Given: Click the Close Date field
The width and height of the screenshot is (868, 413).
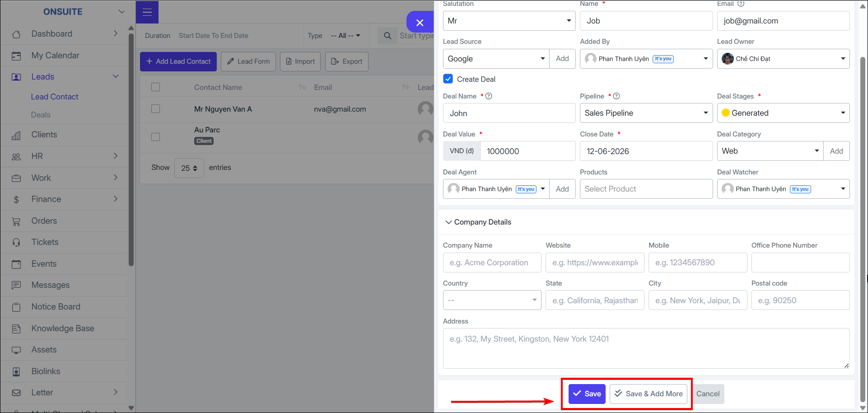Looking at the screenshot, I should (646, 151).
